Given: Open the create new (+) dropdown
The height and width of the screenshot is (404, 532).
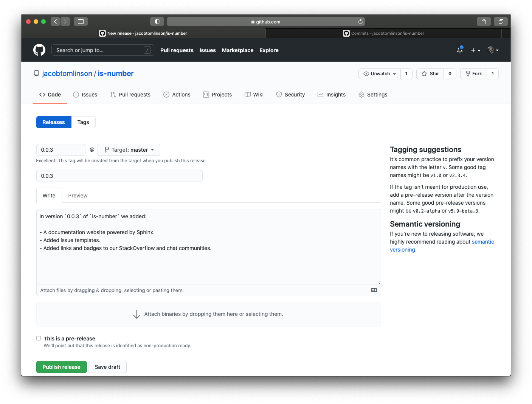Looking at the screenshot, I should coord(475,50).
